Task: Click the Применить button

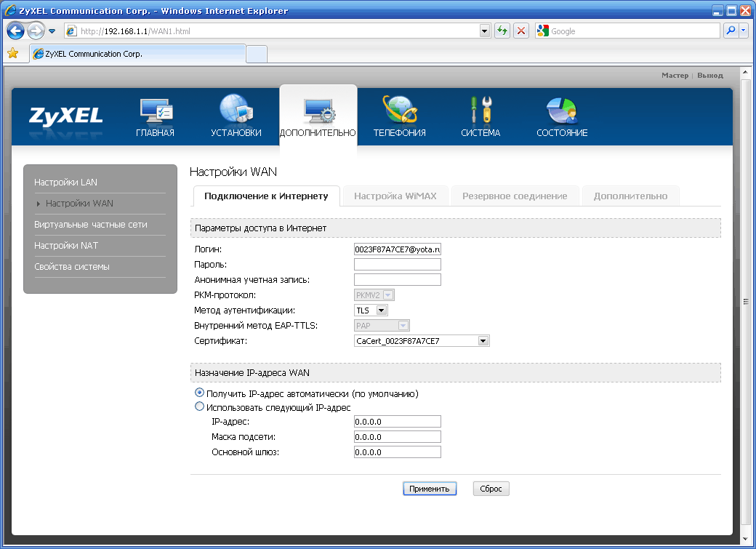Action: [x=430, y=489]
